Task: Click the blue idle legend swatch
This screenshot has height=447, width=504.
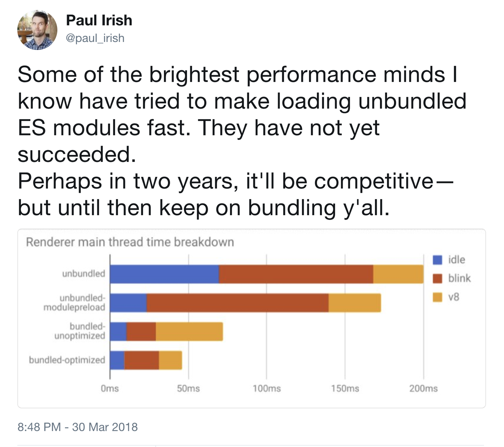Action: pyautogui.click(x=437, y=260)
